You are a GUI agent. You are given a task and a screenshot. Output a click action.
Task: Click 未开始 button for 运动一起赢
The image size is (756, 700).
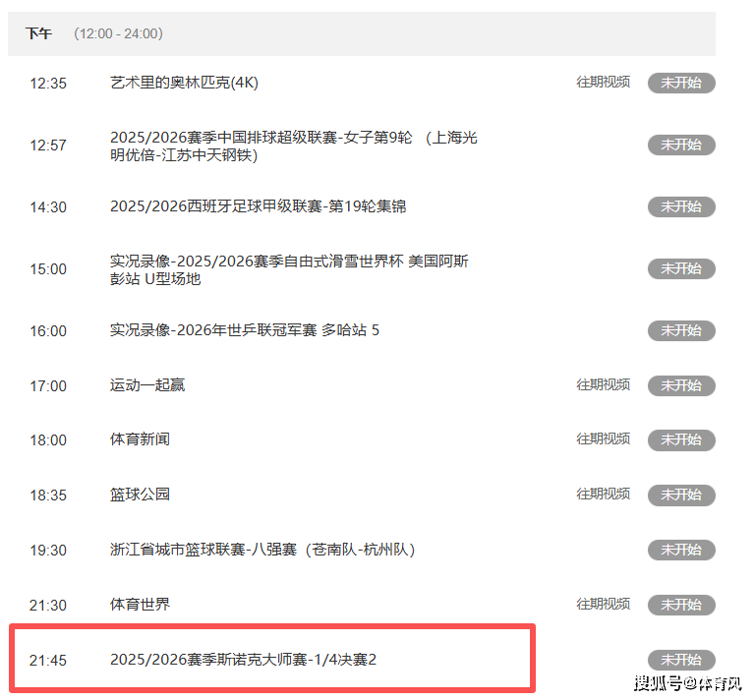tap(680, 386)
